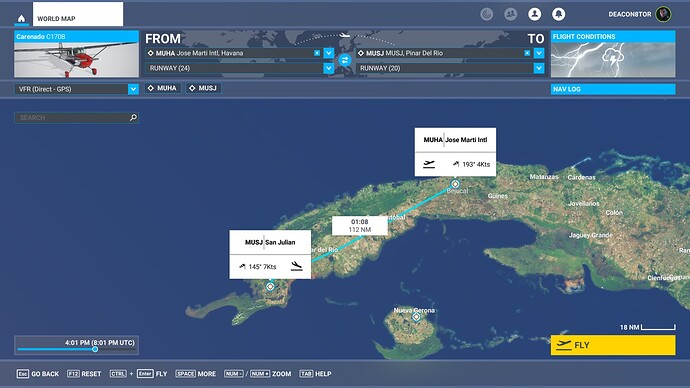This screenshot has width=690, height=388.
Task: Click the Colón city label on the map
Action: click(614, 212)
